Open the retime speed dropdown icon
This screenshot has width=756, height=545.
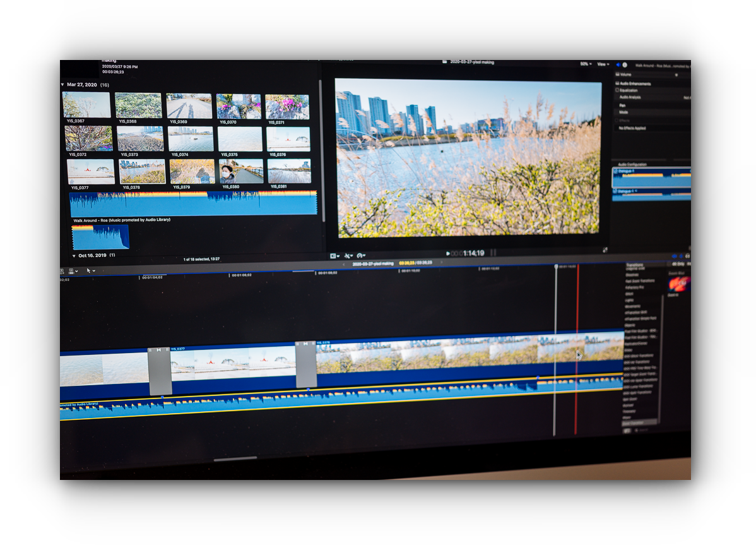coord(361,256)
